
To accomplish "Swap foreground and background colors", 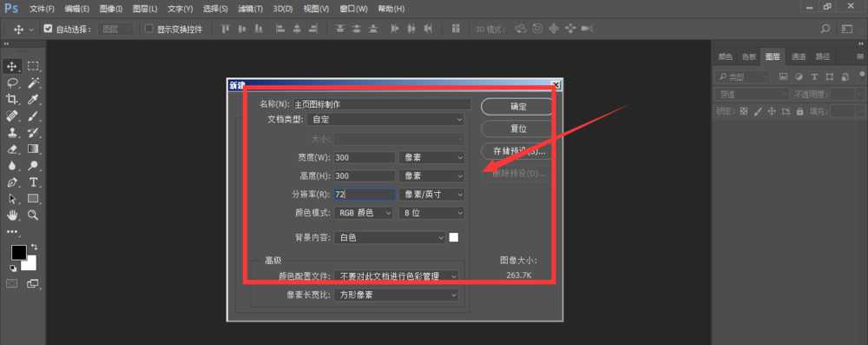I will 35,246.
